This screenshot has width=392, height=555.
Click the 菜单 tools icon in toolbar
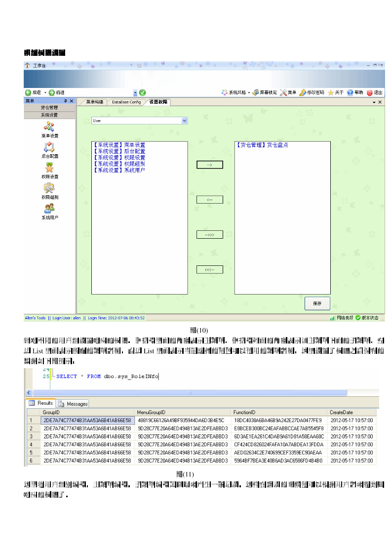click(283, 92)
